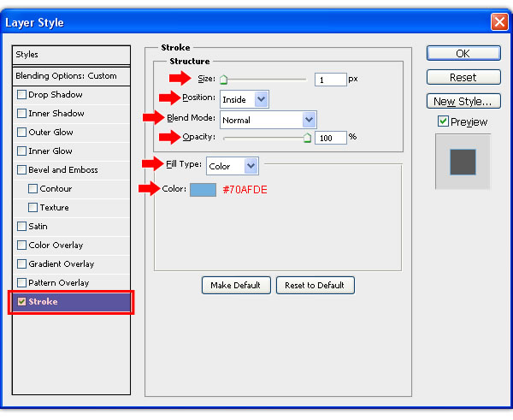
Task: Open the stroke Color swatch
Action: point(203,190)
